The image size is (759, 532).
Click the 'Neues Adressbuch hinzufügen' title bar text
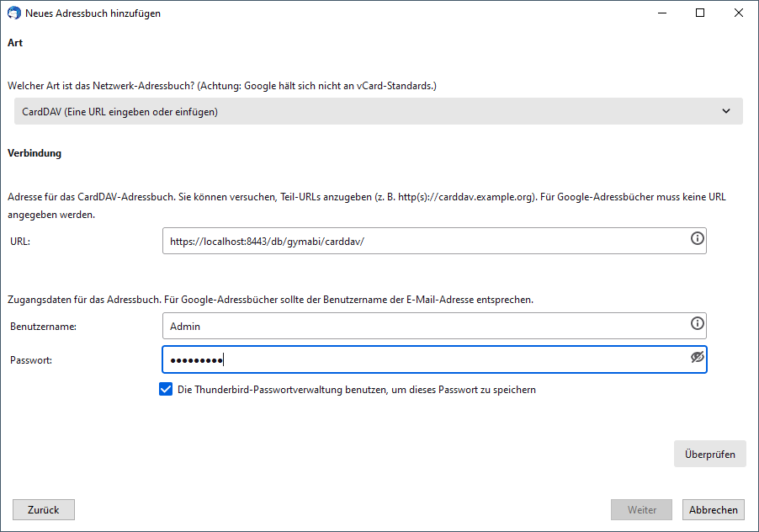93,13
